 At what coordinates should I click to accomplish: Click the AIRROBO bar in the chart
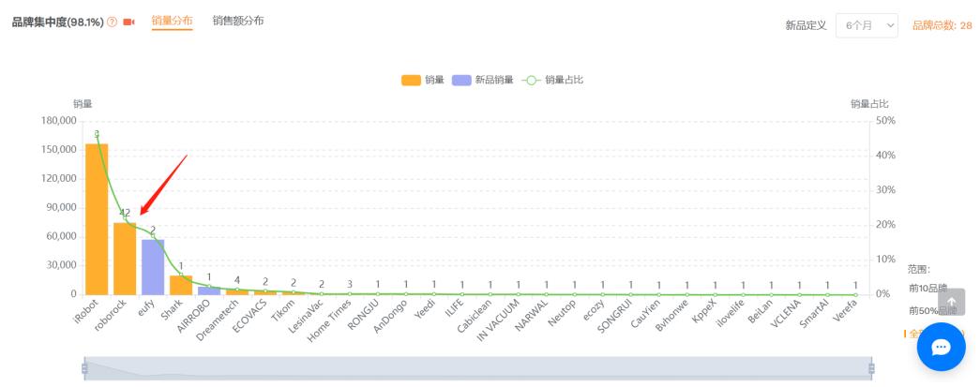click(x=209, y=290)
